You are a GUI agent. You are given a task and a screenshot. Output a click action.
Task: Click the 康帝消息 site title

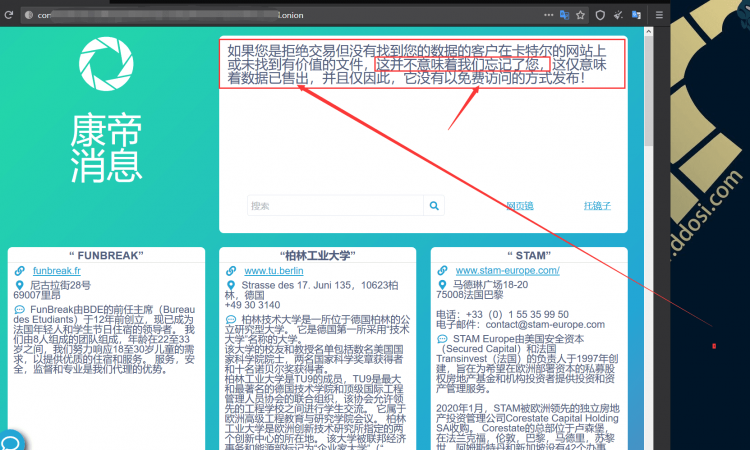106,148
